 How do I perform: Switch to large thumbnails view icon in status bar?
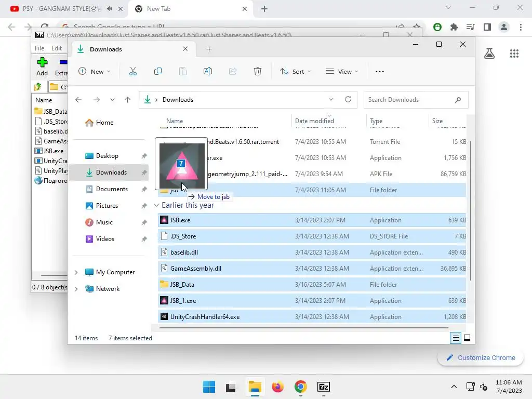point(467,338)
